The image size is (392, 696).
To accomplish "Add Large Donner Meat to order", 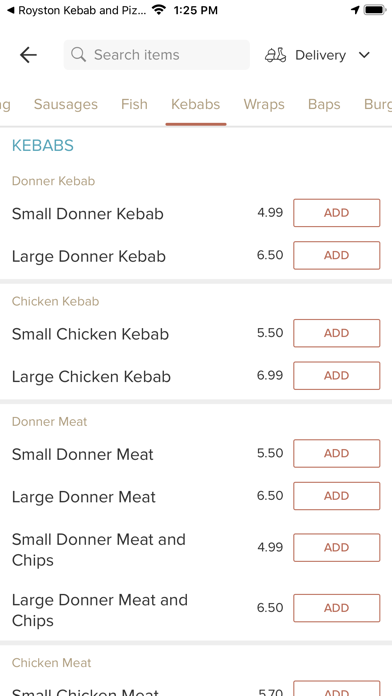I will click(x=337, y=496).
